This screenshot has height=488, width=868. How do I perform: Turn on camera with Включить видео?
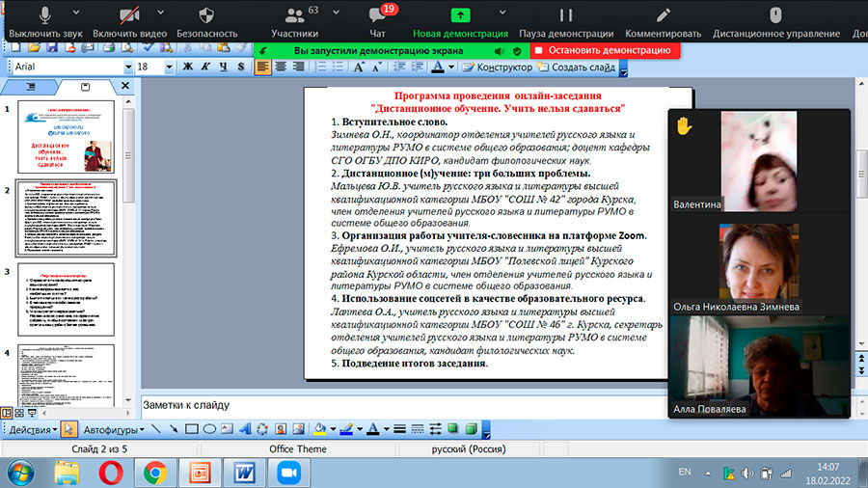coord(129,22)
